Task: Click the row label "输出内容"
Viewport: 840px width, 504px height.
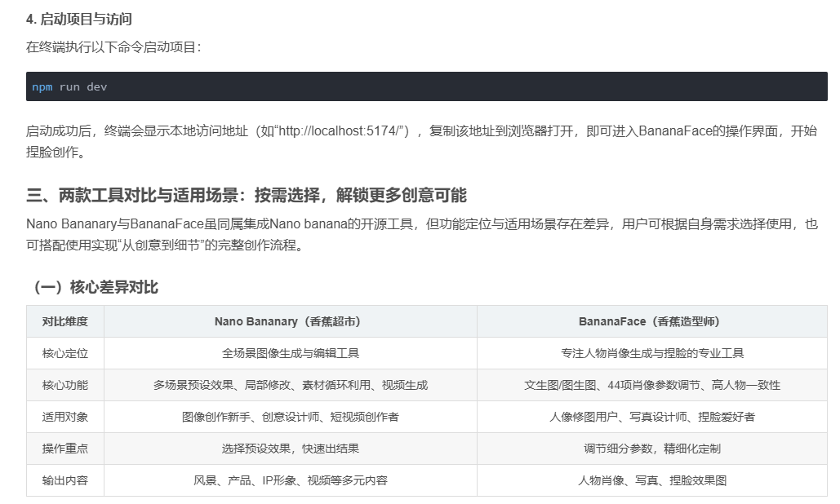Action: 64,480
